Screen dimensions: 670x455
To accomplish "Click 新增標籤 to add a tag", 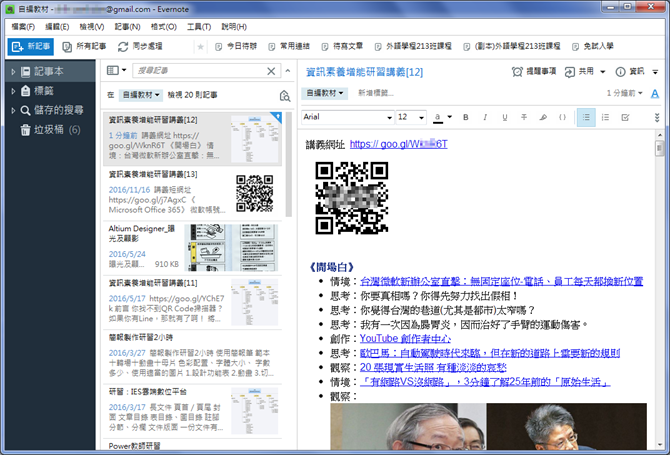I will (x=376, y=93).
